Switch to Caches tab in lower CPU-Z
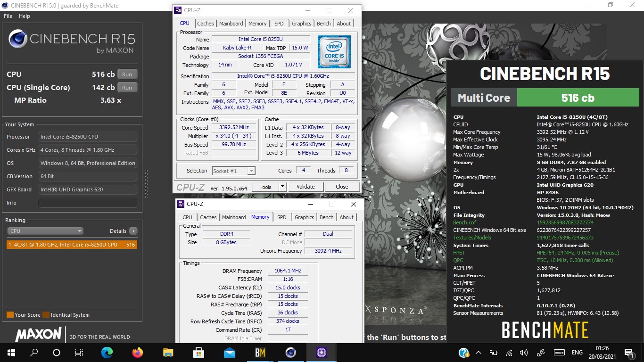644x362 pixels. (208, 217)
